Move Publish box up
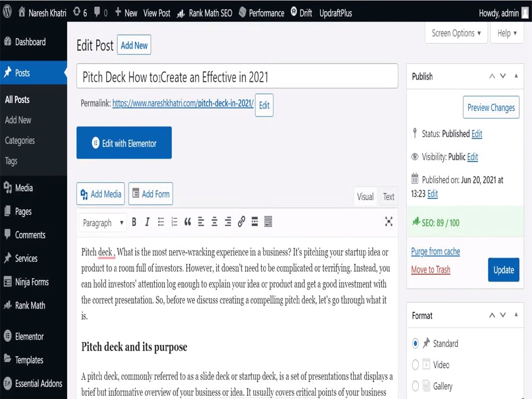This screenshot has width=532, height=399. click(492, 76)
